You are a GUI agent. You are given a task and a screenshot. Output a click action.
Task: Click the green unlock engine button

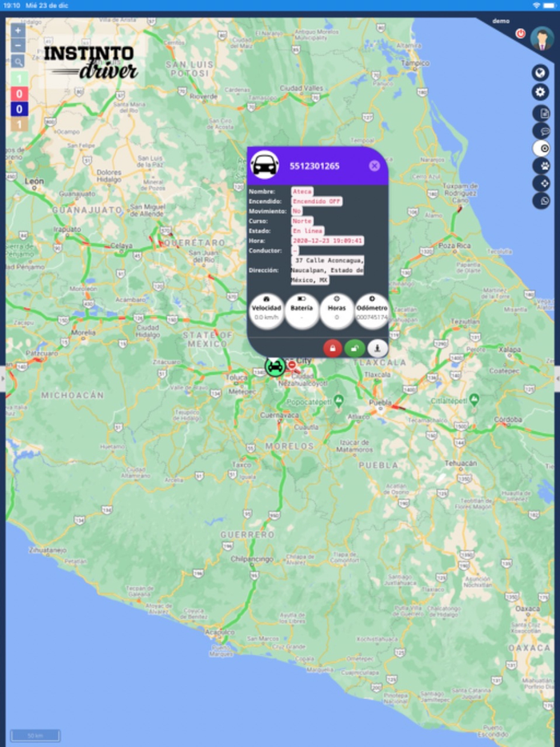354,348
